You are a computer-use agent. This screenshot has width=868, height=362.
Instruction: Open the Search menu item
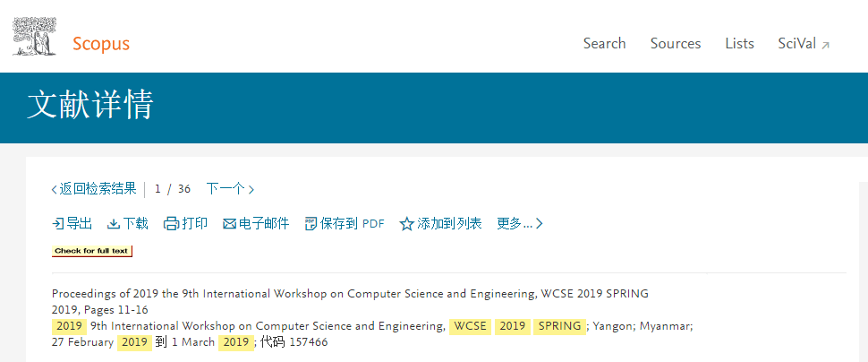pyautogui.click(x=605, y=44)
